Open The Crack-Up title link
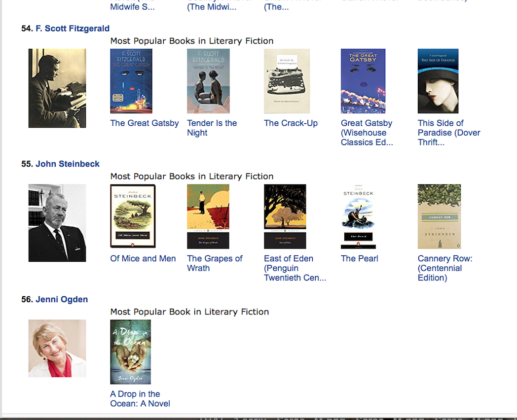This screenshot has width=517, height=420. click(291, 123)
